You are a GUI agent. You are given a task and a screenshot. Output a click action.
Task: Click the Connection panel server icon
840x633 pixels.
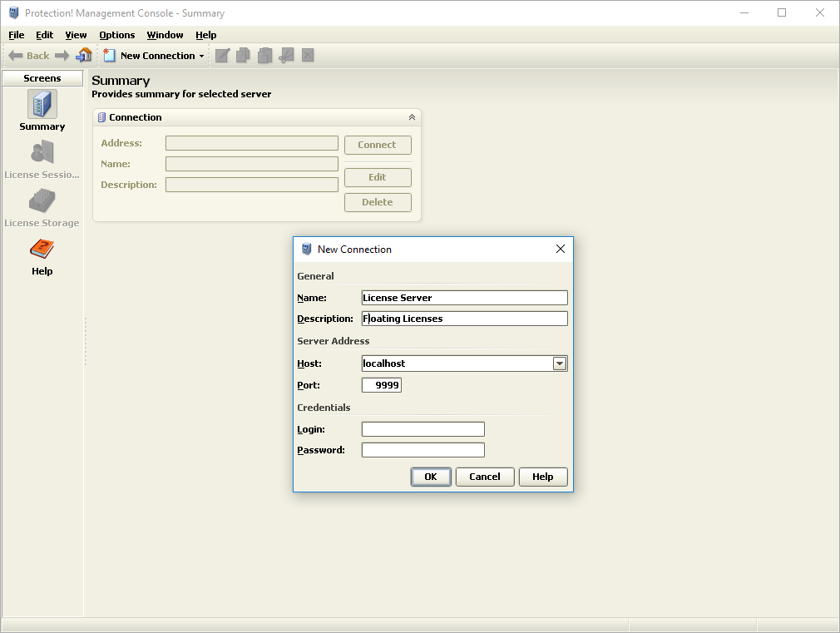pos(101,116)
